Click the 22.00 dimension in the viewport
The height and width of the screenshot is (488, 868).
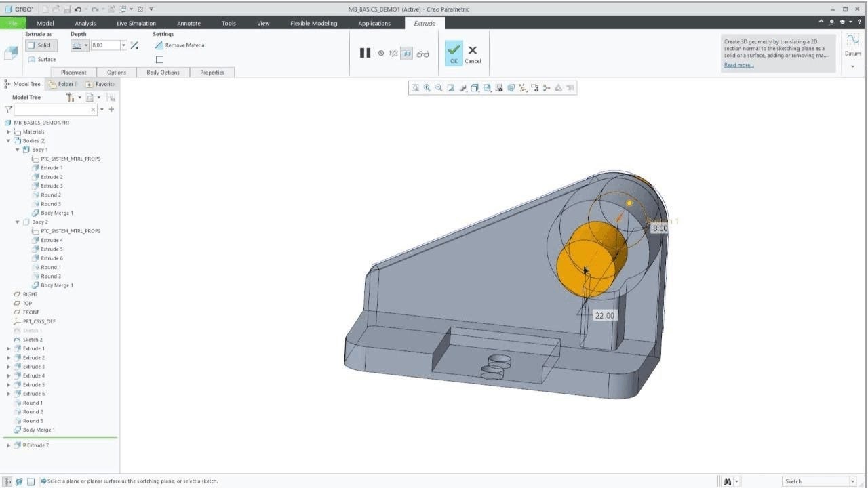[x=604, y=316]
